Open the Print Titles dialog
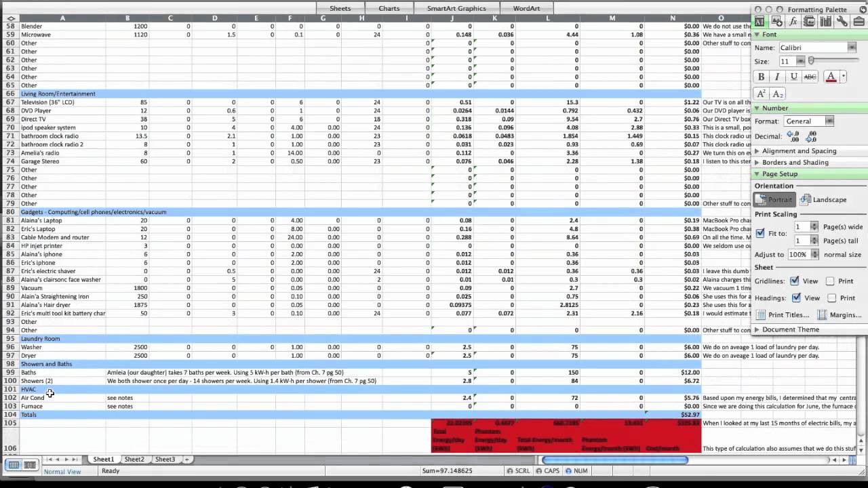 pyautogui.click(x=783, y=315)
